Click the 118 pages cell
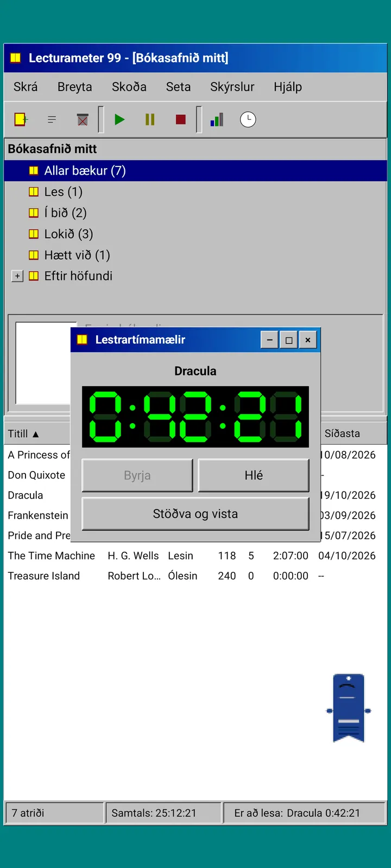Viewport: 391px width, 868px height. pos(227,556)
